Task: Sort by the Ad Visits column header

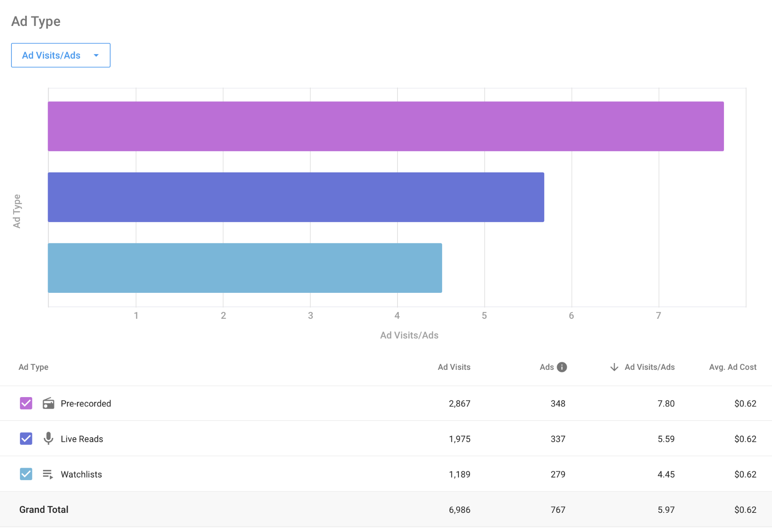Action: (x=454, y=367)
